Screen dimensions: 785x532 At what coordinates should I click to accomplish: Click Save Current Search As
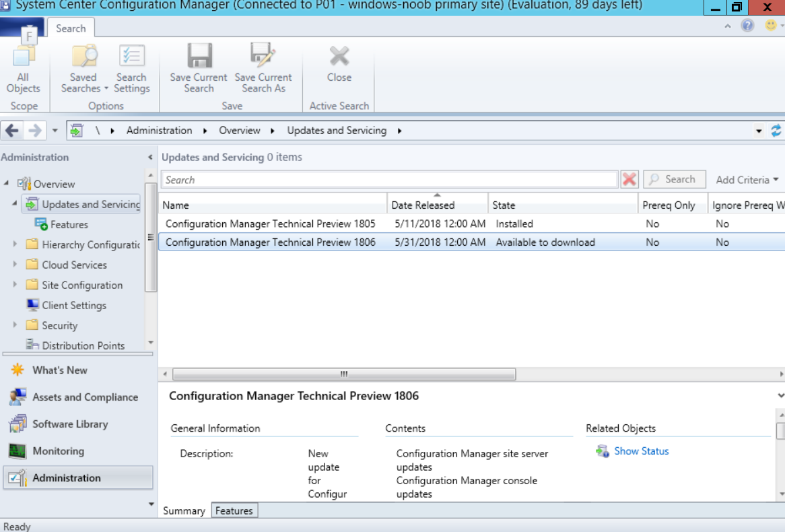263,69
